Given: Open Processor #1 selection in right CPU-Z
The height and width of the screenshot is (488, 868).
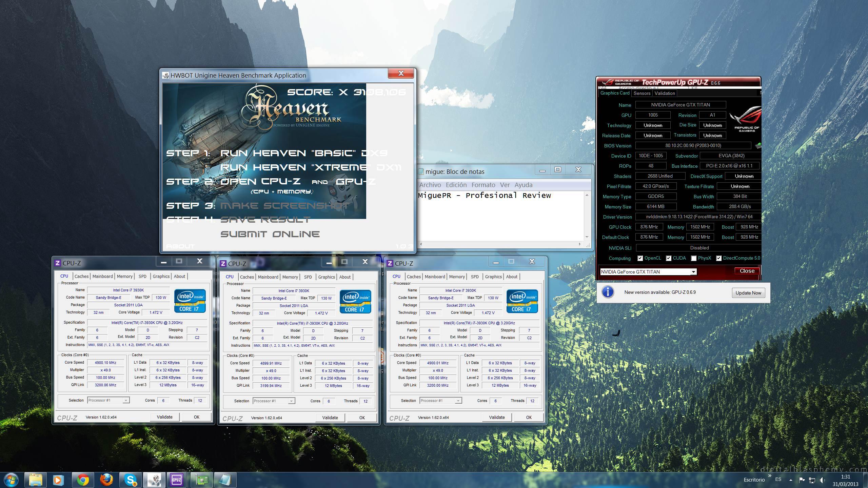Looking at the screenshot, I should pos(440,401).
